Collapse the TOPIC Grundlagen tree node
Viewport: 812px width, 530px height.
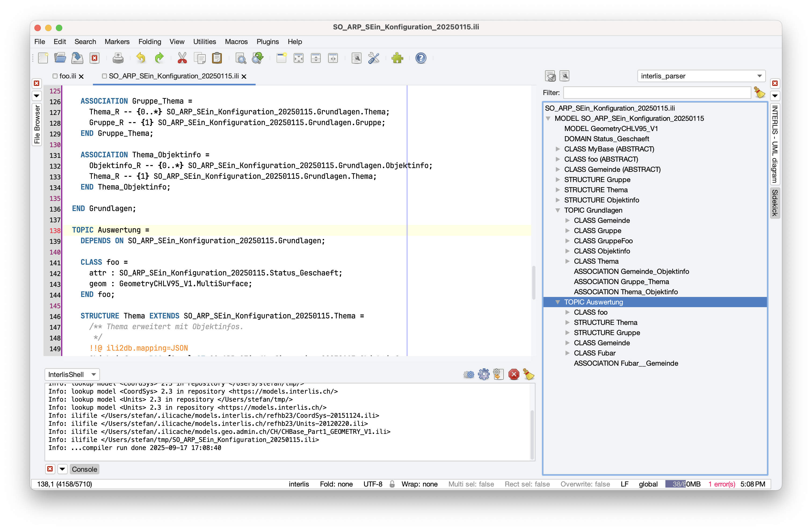(x=558, y=210)
